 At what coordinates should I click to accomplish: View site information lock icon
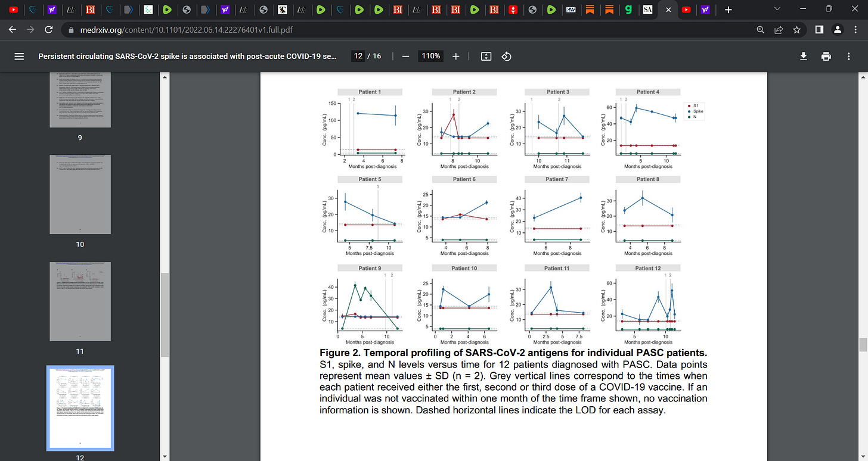click(70, 29)
